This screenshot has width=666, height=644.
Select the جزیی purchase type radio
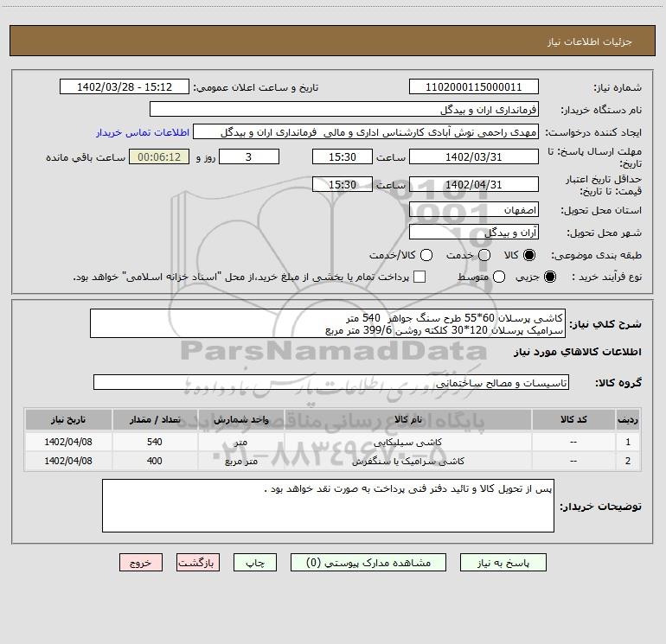pos(550,277)
